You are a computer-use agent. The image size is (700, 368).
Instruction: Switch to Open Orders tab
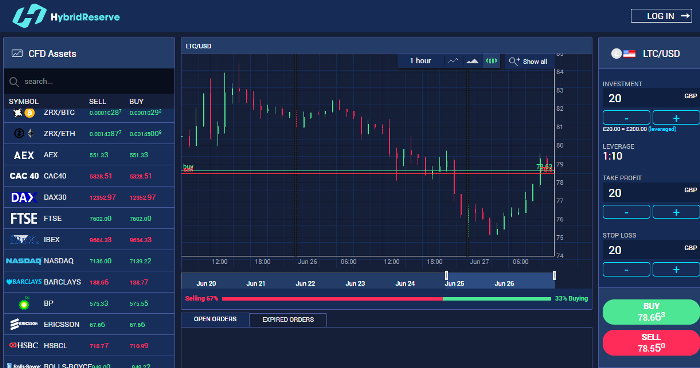215,319
